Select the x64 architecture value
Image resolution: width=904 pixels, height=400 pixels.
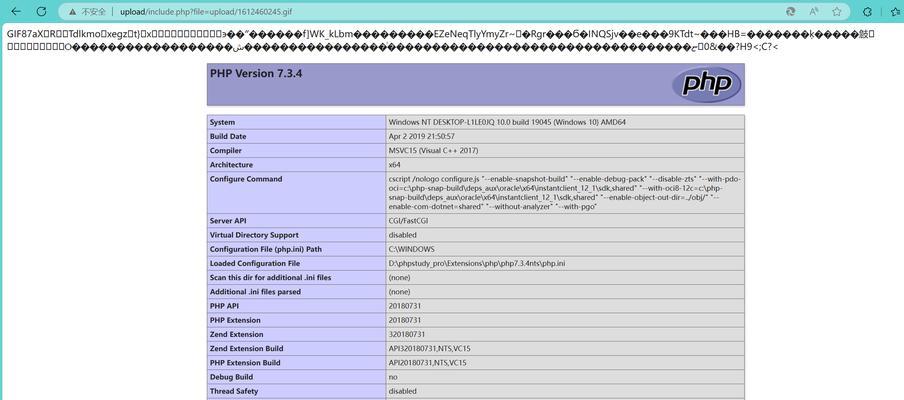tap(394, 165)
